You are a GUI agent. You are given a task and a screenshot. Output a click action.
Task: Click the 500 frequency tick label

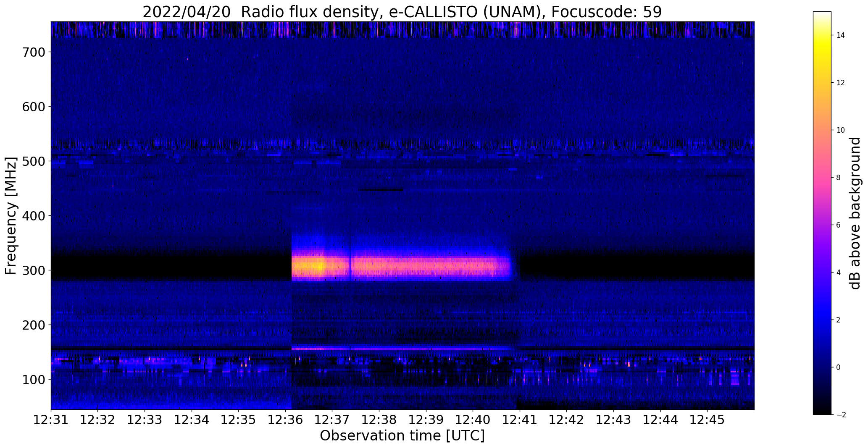click(34, 161)
